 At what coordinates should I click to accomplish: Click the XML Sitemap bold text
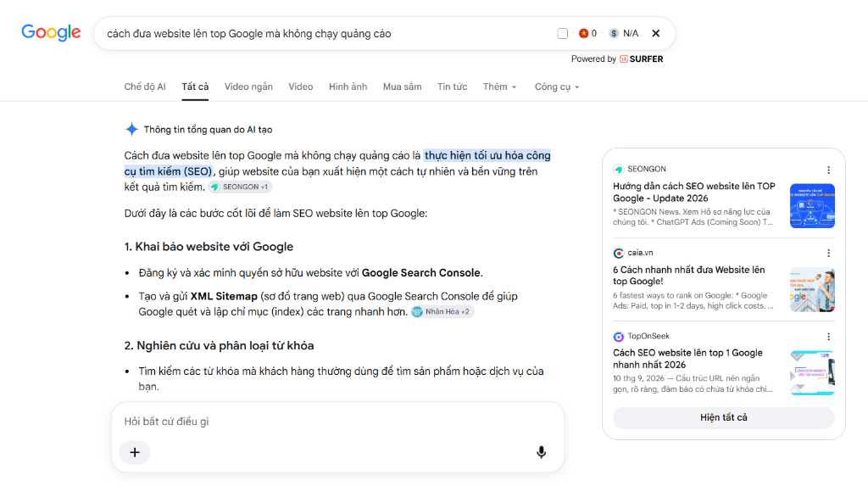(224, 296)
